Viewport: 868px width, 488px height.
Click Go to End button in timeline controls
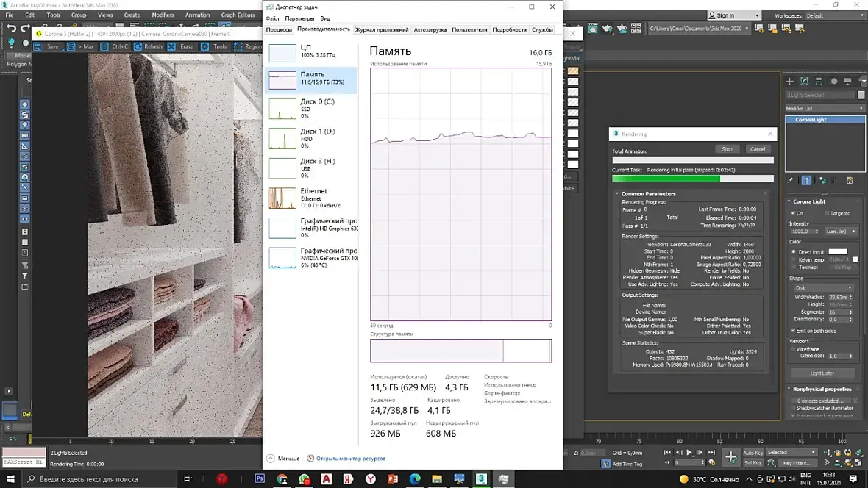point(711,453)
